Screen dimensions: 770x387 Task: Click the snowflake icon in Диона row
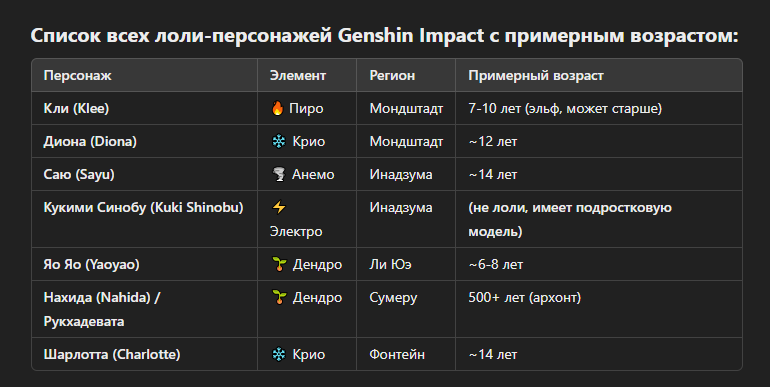(278, 141)
